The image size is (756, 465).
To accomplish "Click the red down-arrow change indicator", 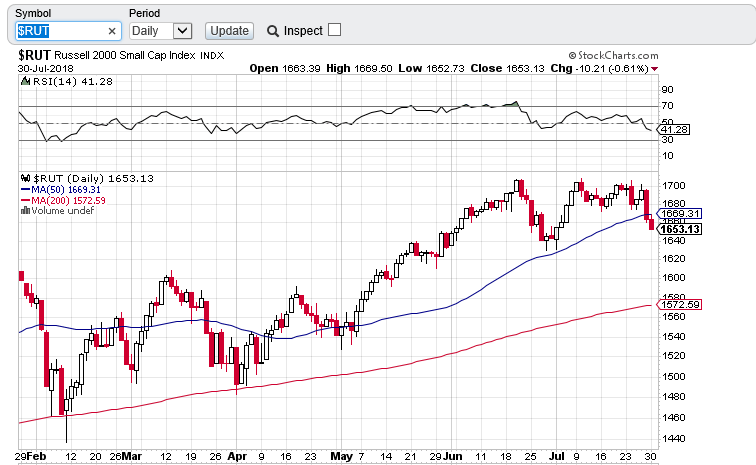I will [654, 69].
